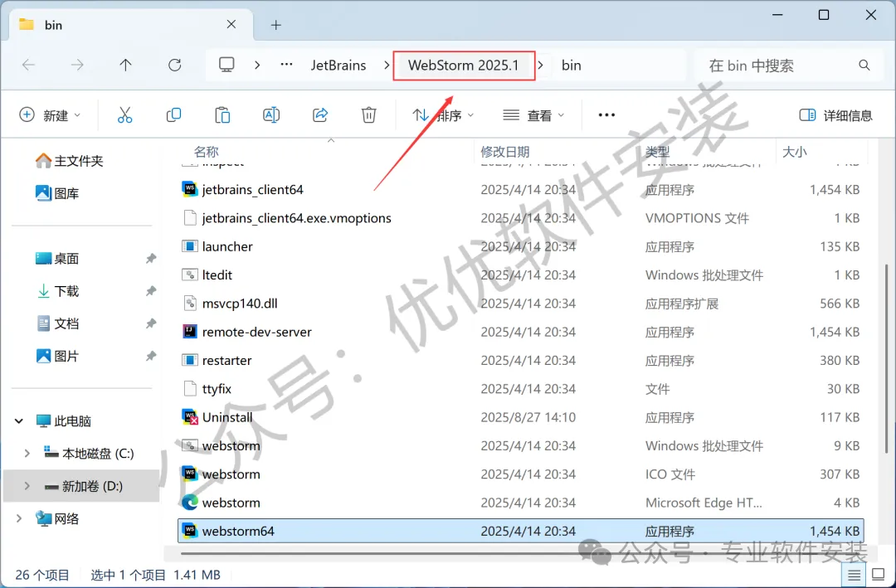This screenshot has height=588, width=896.
Task: Select the restarter file
Action: point(520,361)
